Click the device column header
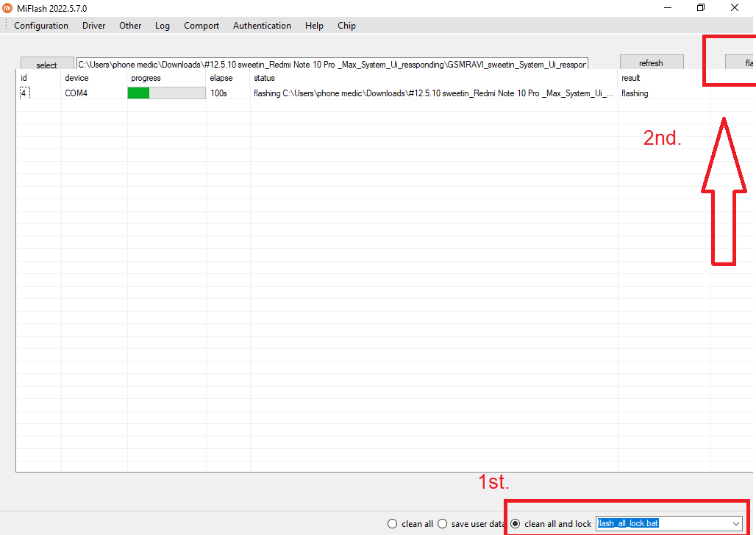 tap(94, 78)
